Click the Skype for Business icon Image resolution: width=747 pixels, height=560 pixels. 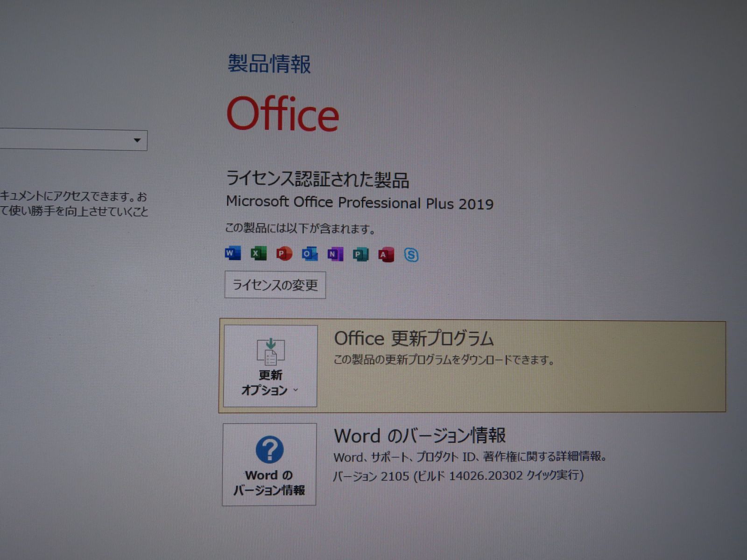pos(411,255)
